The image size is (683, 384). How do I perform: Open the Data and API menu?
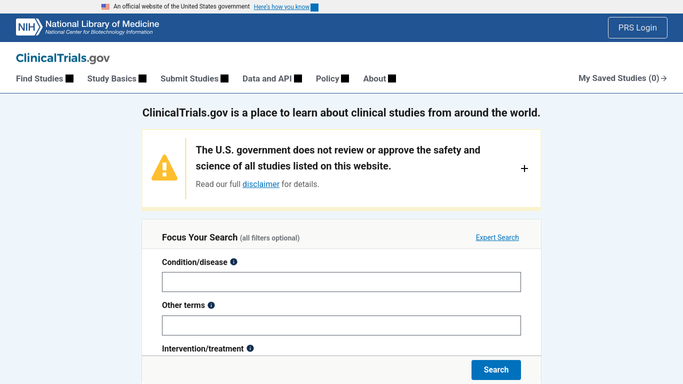272,78
